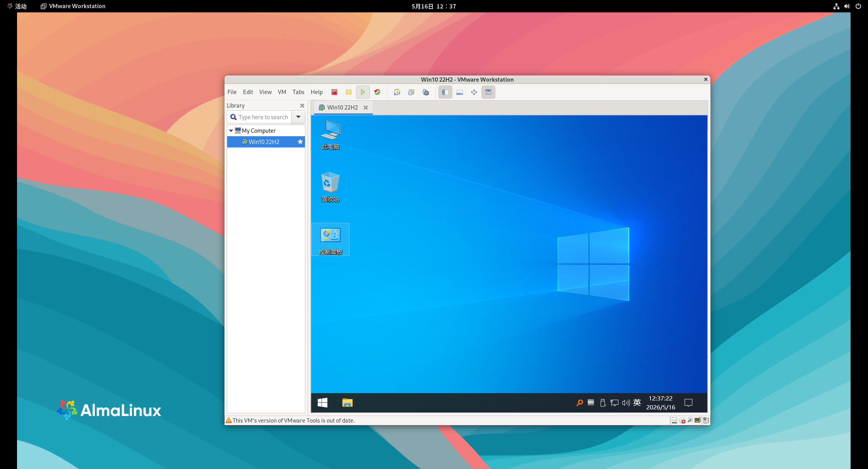Toggle the Library sidebar visibility
Image resolution: width=868 pixels, height=469 pixels.
[445, 92]
